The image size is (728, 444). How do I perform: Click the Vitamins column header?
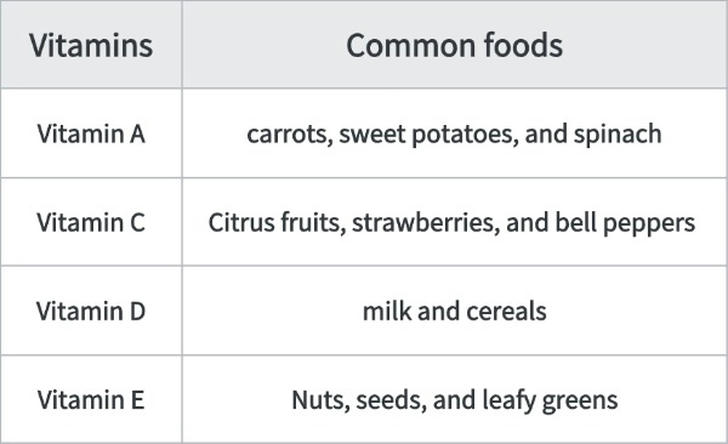[x=91, y=45]
